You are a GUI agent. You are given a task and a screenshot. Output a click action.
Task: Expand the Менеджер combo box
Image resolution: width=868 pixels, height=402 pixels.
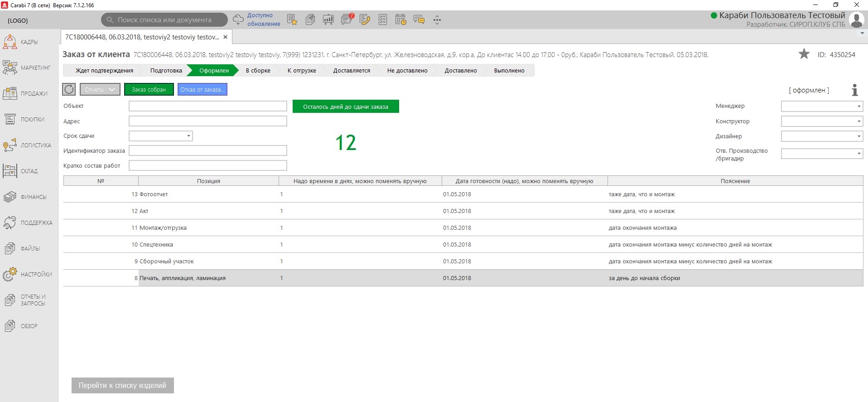point(858,107)
